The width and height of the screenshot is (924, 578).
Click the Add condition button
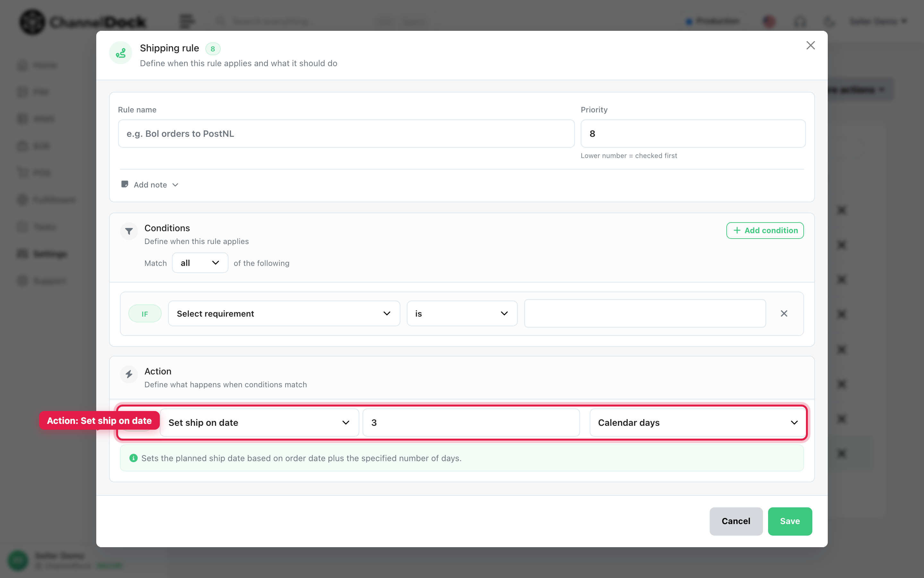click(x=765, y=230)
